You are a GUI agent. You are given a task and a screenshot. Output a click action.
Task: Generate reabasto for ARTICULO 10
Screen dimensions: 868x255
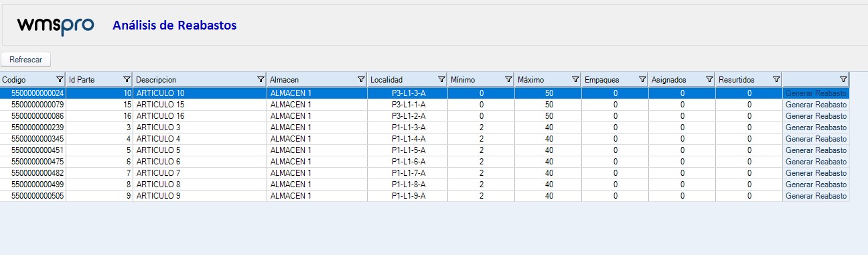(x=816, y=93)
